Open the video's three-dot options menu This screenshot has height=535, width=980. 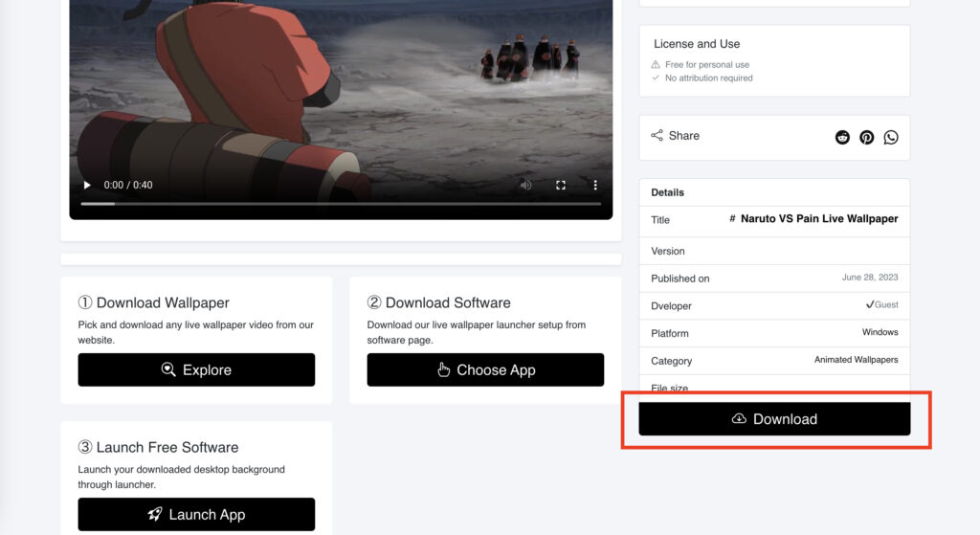(595, 185)
